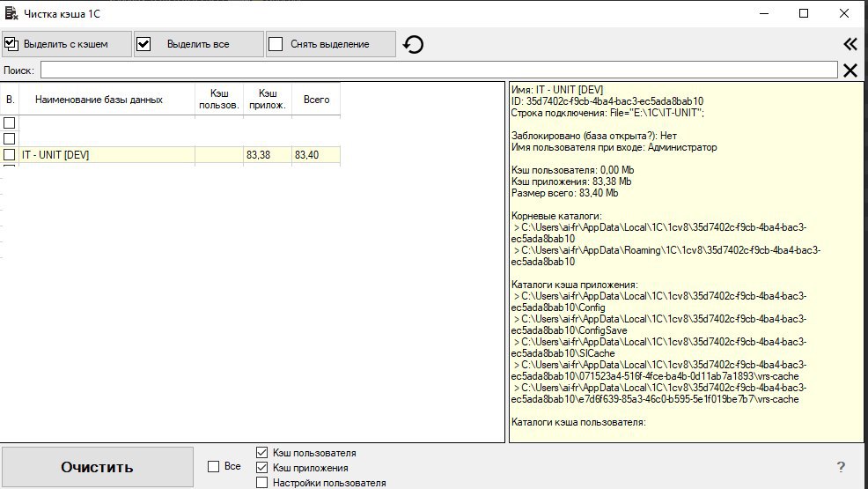868x489 pixels.
Task: Clear the search field with X icon
Action: [x=850, y=70]
